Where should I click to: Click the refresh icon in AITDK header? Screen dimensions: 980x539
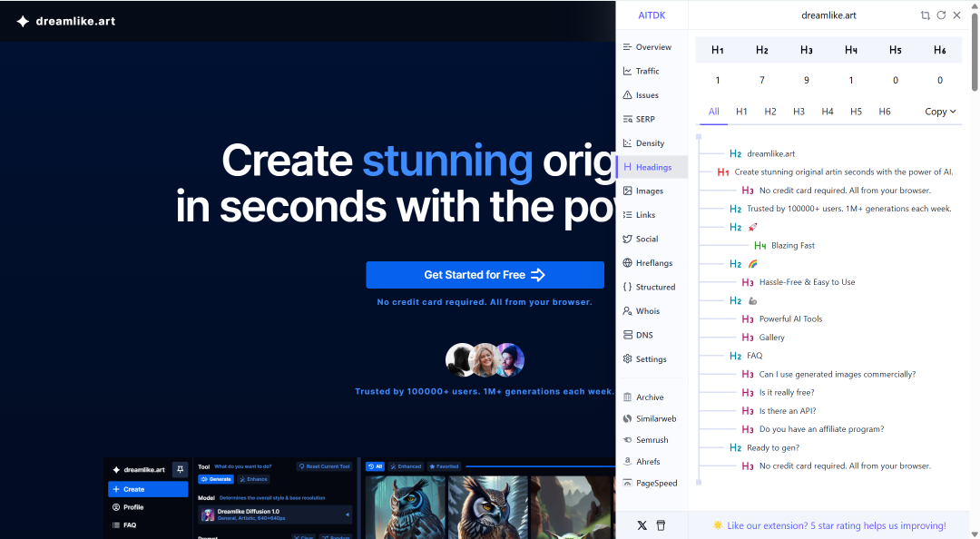(x=941, y=15)
